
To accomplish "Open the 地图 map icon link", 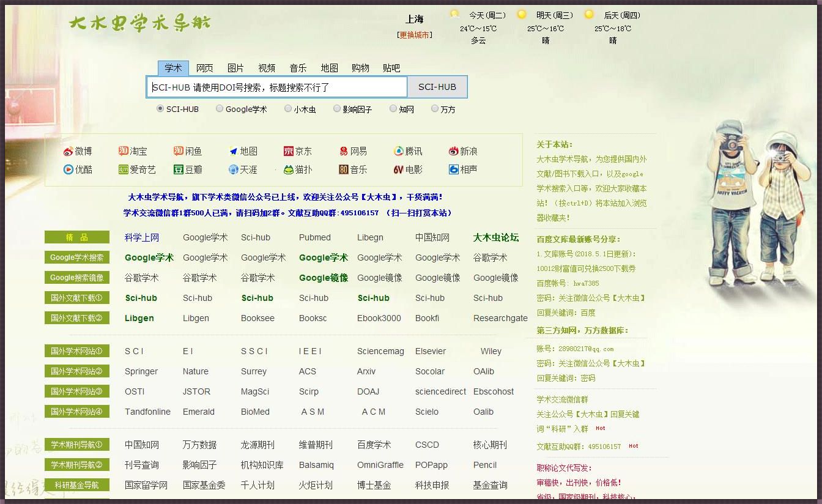I will (x=243, y=151).
